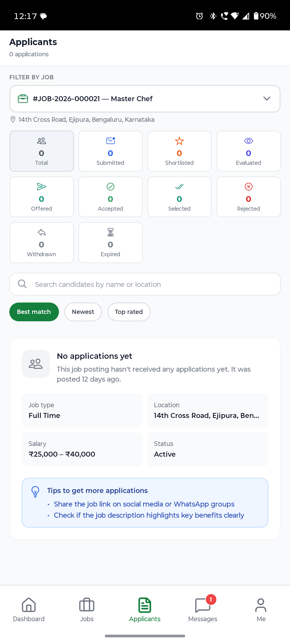
Task: Filter by Offered applicants card
Action: 42,197
